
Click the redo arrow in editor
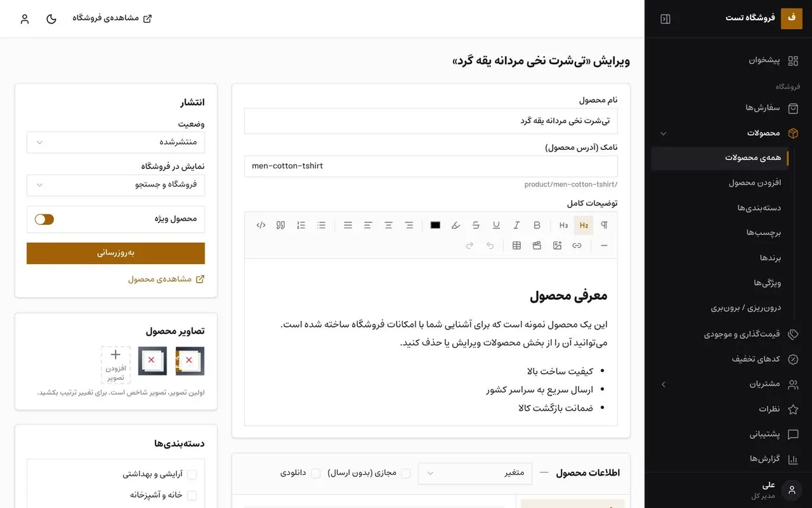coord(469,246)
